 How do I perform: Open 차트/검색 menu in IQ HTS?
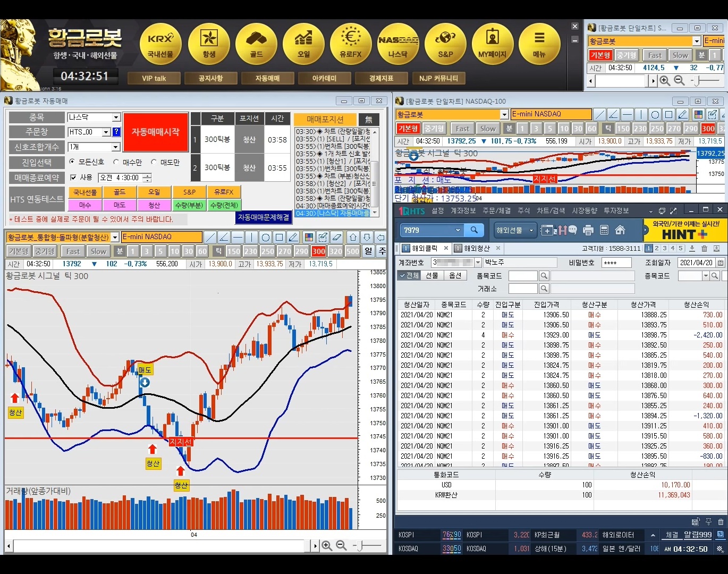tap(551, 211)
